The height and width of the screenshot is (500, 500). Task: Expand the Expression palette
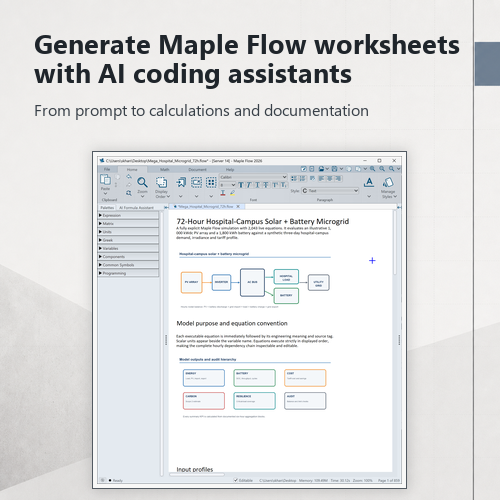[x=128, y=215]
